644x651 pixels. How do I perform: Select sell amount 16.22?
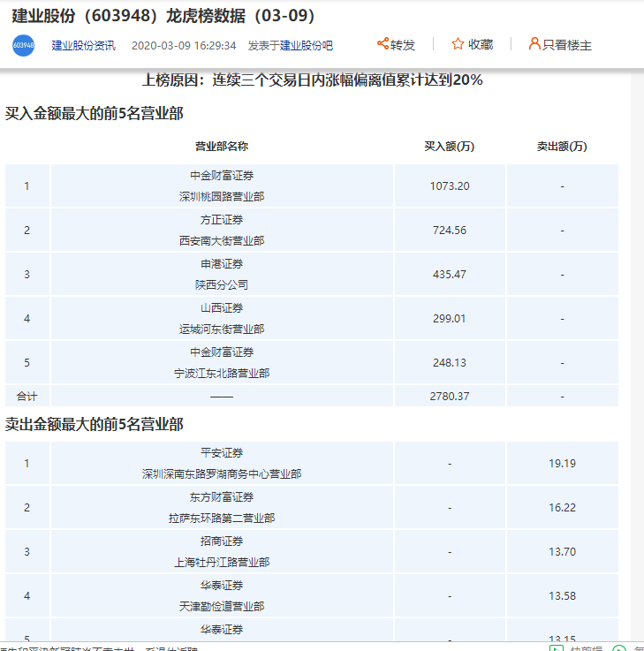[x=562, y=508]
